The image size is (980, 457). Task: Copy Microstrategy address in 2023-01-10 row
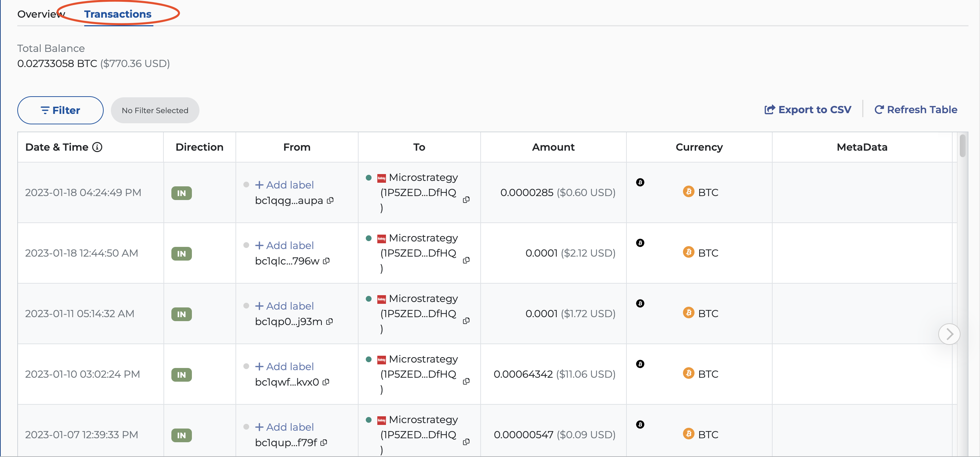click(466, 381)
